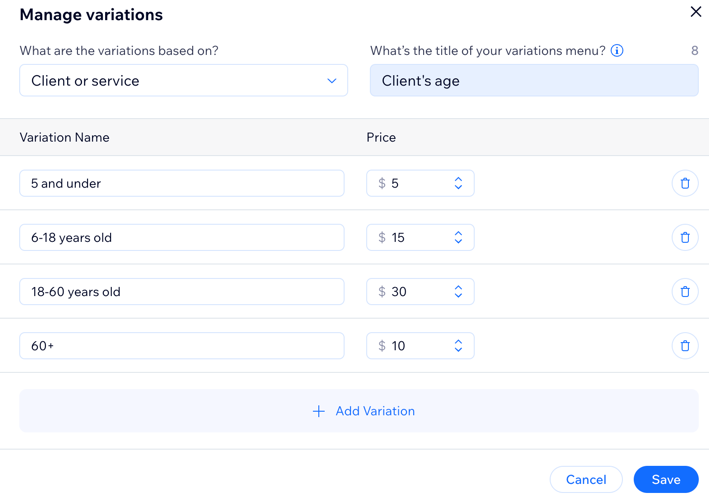Open the 'Client or service' dropdown
The image size is (709, 500).
[184, 80]
